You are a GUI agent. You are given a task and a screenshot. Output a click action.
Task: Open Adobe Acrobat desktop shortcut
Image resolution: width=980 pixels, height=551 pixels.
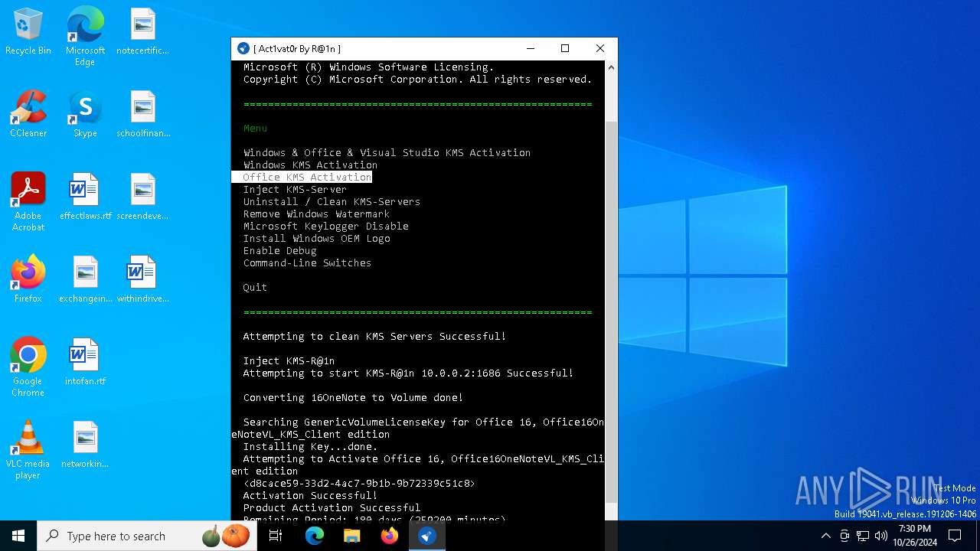point(28,203)
